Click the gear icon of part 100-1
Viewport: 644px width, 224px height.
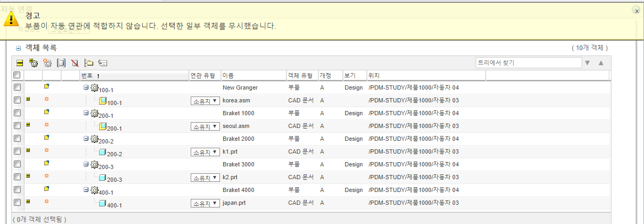[x=95, y=87]
